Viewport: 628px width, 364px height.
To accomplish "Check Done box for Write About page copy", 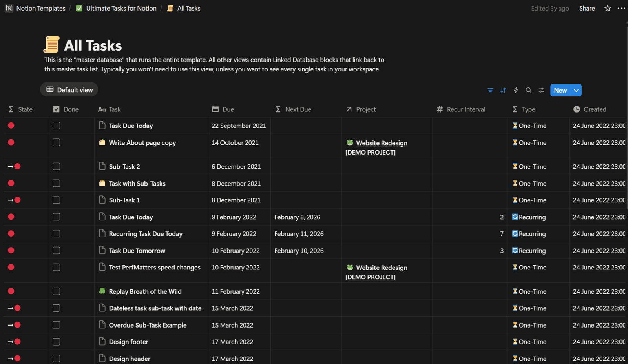I will click(x=57, y=142).
